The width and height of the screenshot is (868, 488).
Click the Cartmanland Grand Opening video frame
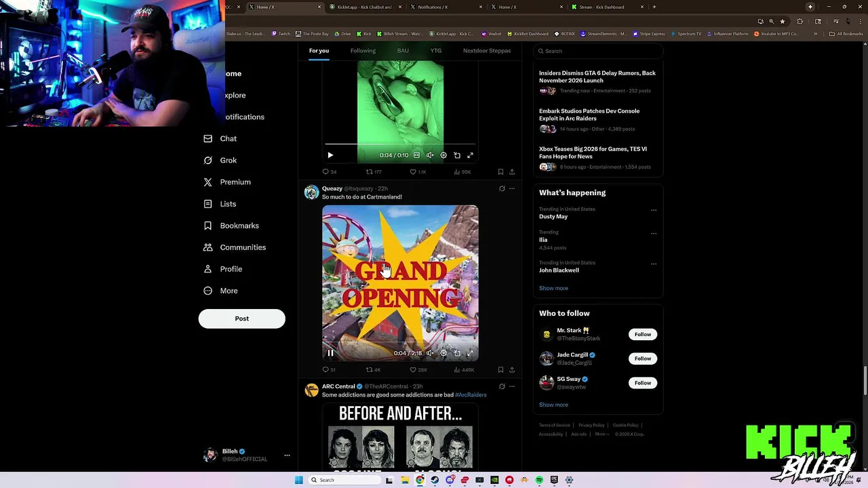[x=400, y=283]
